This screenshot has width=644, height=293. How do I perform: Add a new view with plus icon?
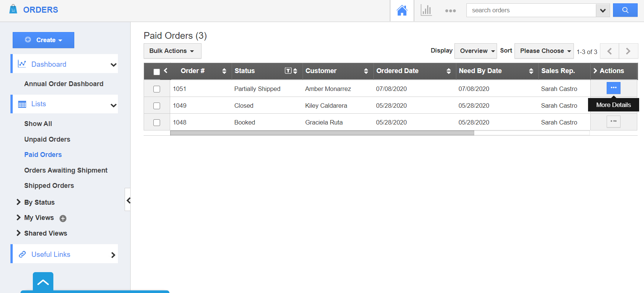click(63, 218)
